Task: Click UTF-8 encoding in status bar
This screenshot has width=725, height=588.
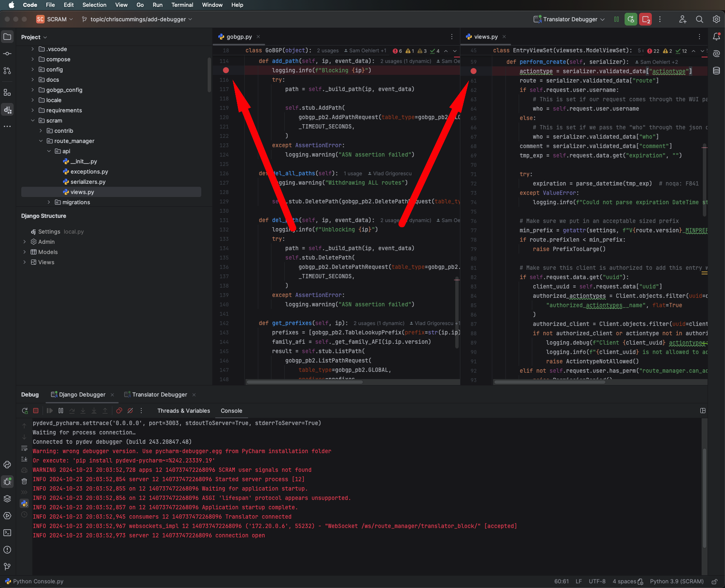Action: tap(597, 582)
